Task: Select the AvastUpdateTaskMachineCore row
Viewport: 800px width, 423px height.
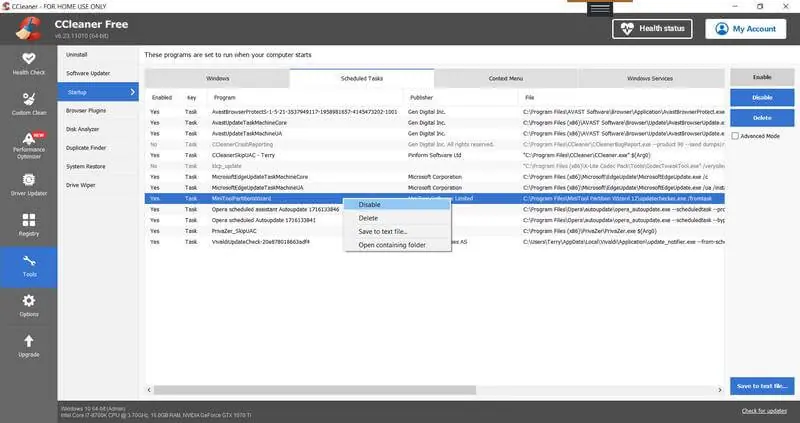Action: tap(435, 123)
